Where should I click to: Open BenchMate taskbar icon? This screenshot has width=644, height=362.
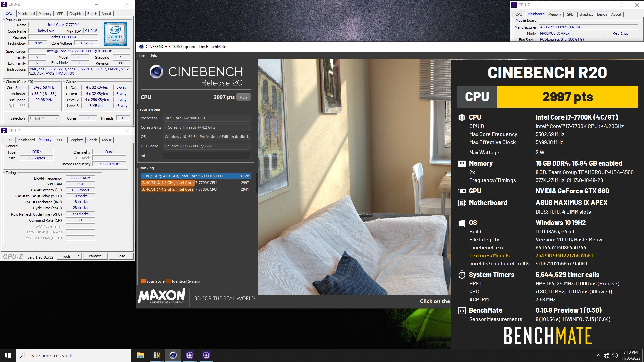coord(157,355)
